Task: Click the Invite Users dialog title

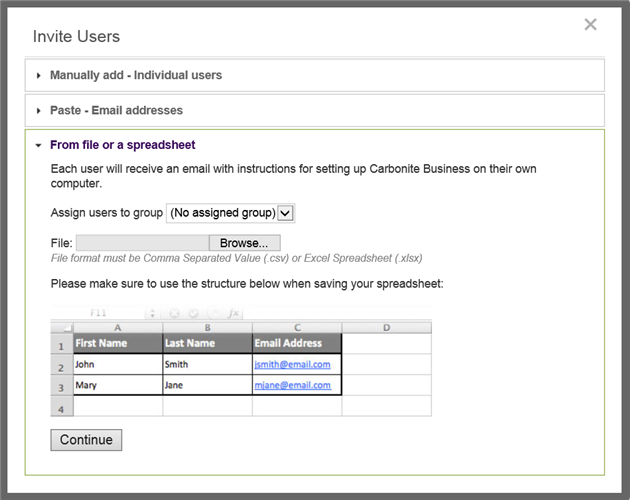Action: point(76,37)
